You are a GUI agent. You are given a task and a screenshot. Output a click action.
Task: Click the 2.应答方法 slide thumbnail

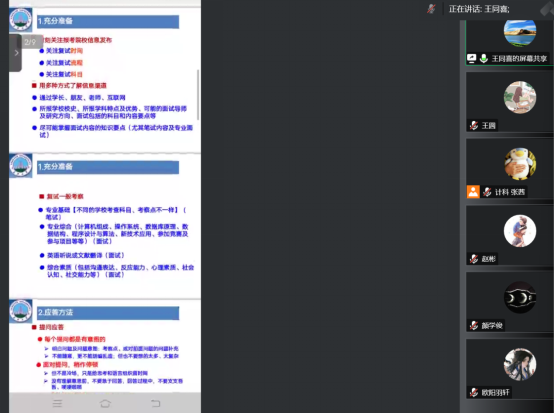click(105, 346)
